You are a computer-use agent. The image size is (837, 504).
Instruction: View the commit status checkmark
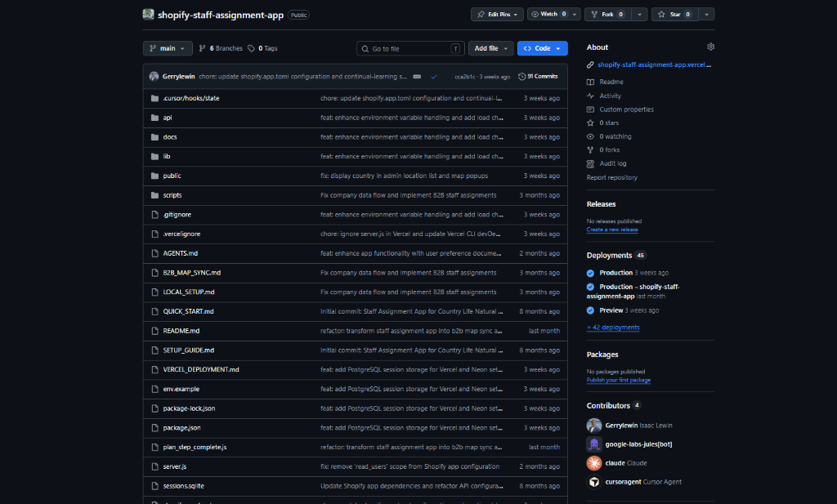(434, 76)
